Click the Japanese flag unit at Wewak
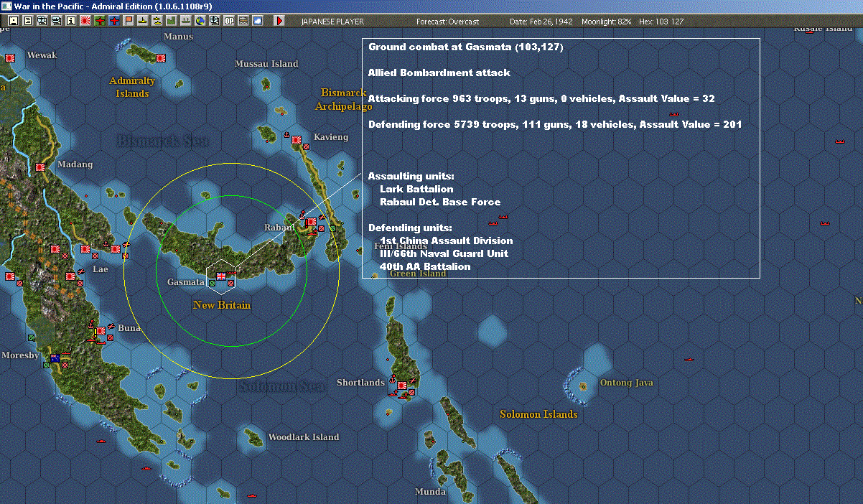863x504 pixels. click(10, 58)
